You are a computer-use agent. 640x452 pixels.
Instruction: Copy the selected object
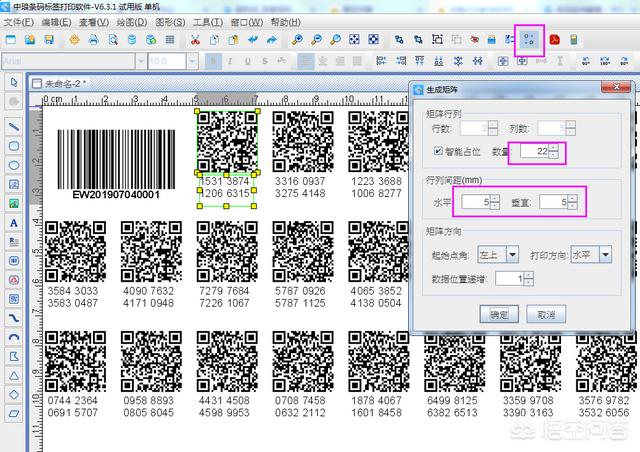coord(214,40)
